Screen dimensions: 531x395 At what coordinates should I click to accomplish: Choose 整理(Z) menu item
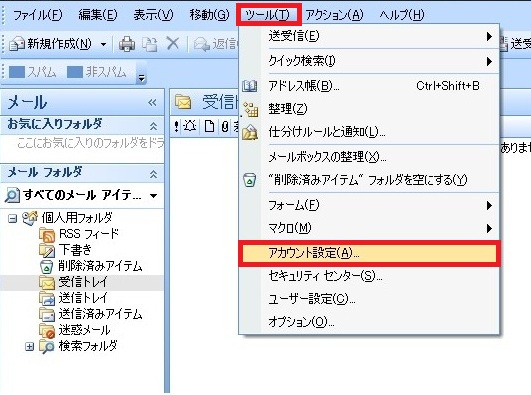(x=369, y=109)
